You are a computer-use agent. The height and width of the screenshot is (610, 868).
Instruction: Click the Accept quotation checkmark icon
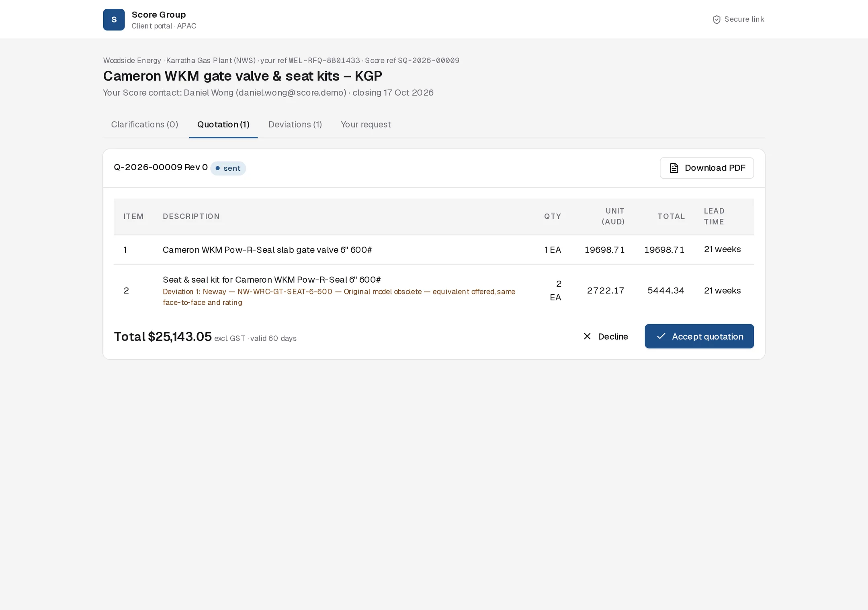(661, 336)
